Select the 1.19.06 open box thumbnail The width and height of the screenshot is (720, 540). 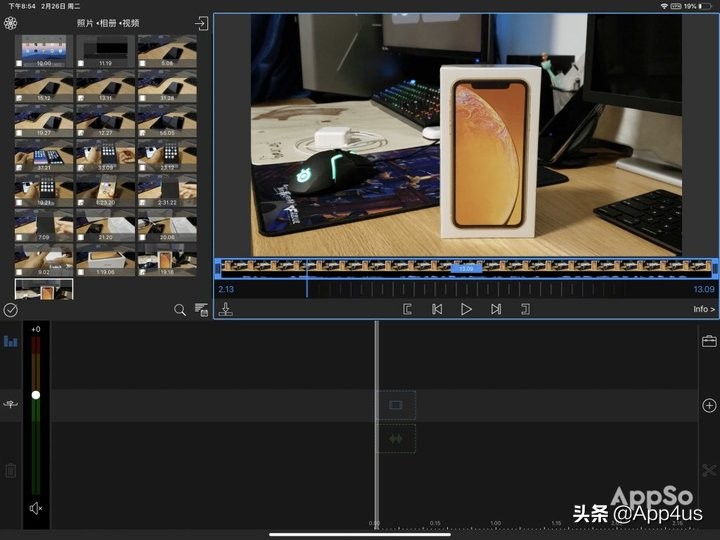[106, 260]
